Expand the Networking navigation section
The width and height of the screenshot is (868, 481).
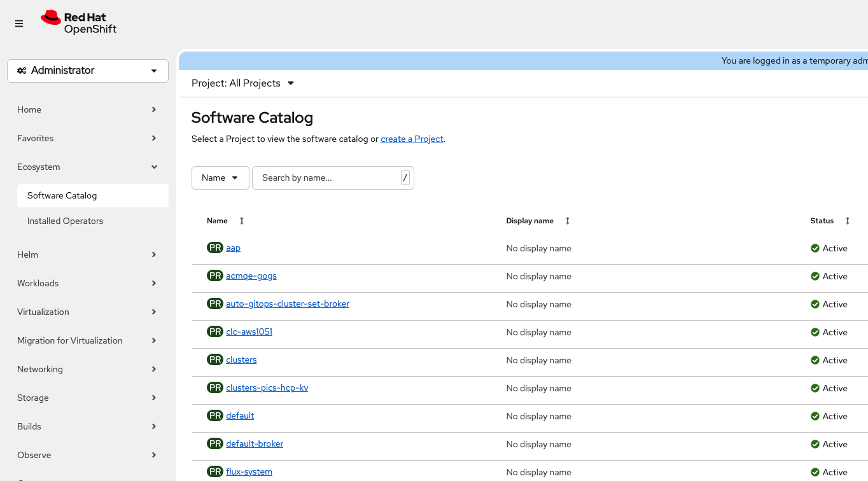click(88, 369)
